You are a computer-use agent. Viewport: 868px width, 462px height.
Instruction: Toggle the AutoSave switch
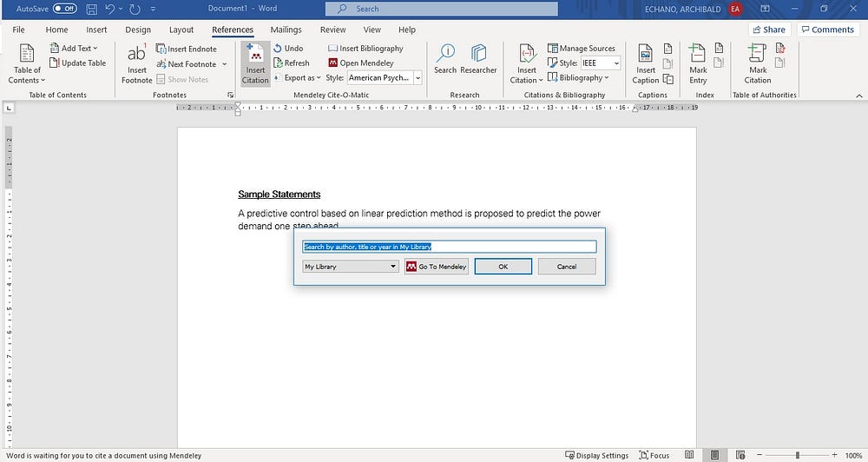[x=64, y=9]
